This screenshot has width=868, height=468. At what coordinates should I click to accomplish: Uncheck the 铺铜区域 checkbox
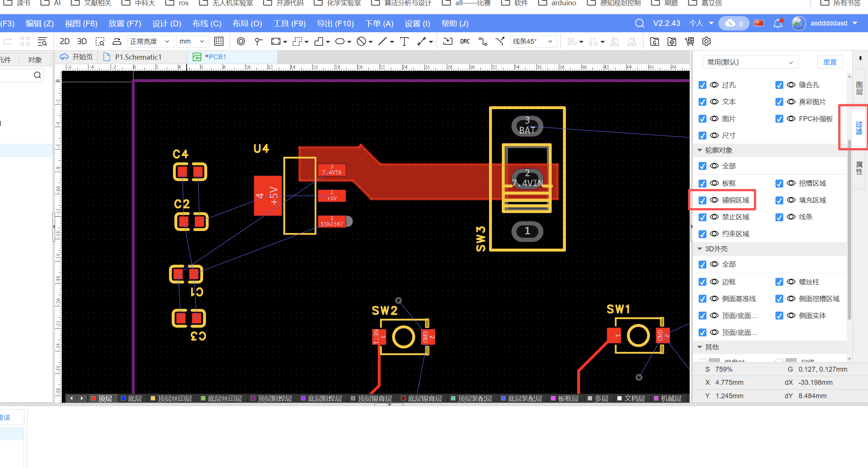pos(702,200)
